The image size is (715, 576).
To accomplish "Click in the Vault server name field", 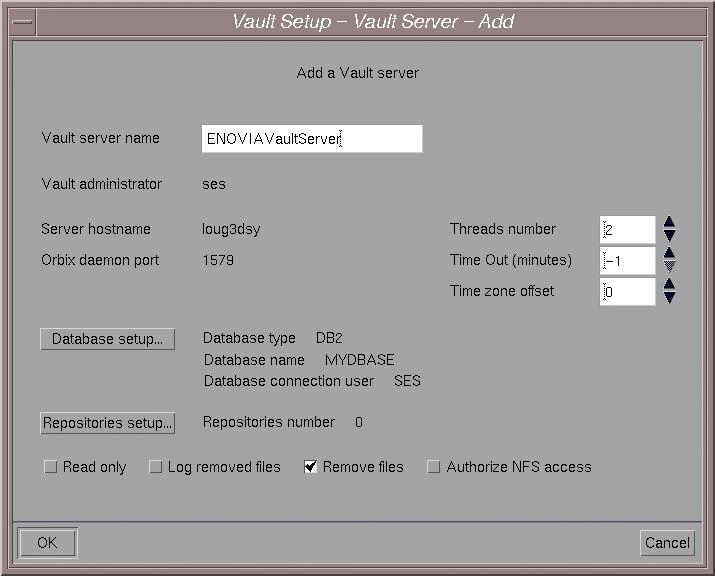I will [x=312, y=139].
